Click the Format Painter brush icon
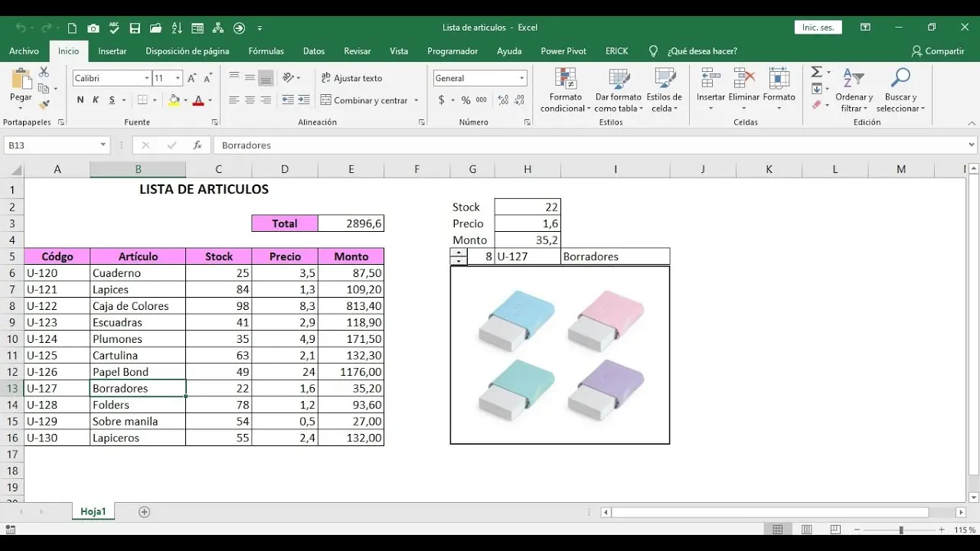Image resolution: width=980 pixels, height=551 pixels. coord(44,105)
